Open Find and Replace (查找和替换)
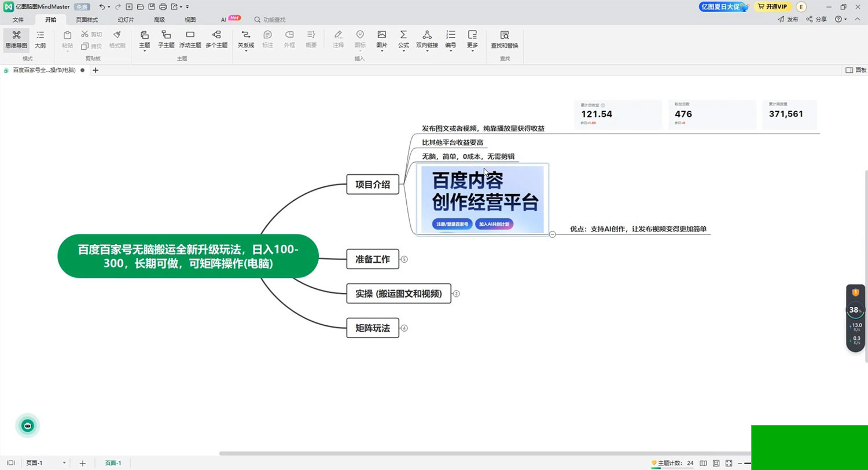Viewport: 868px width, 470px height. click(x=505, y=39)
